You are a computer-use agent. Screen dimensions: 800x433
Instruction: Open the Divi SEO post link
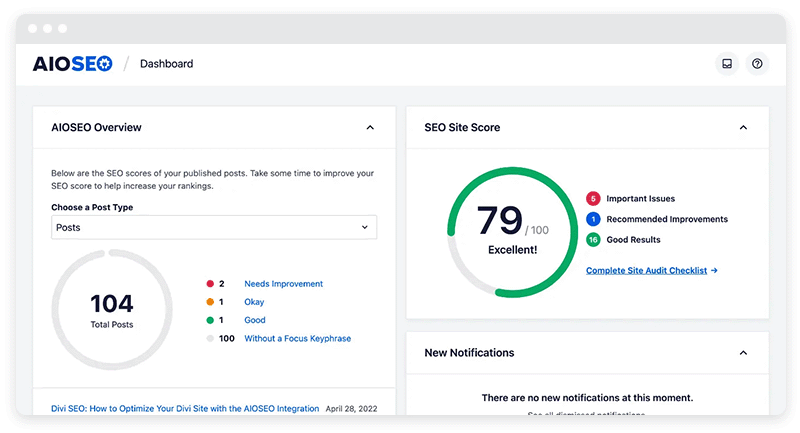[x=185, y=408]
